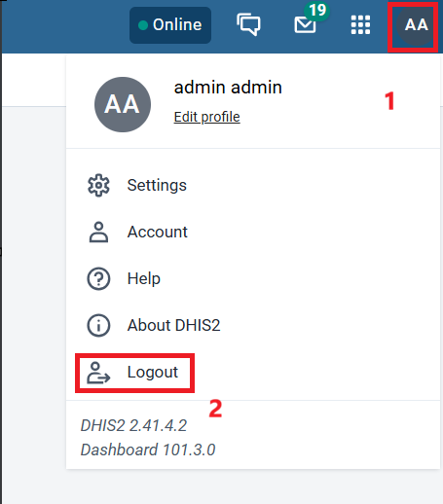Click the admin admin user name
The width and height of the screenshot is (443, 504).
[x=228, y=88]
